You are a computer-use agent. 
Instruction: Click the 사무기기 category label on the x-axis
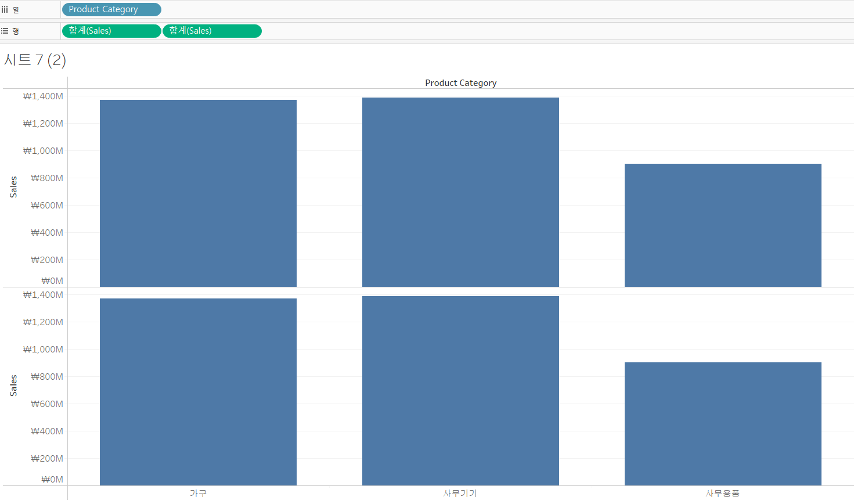(x=460, y=493)
